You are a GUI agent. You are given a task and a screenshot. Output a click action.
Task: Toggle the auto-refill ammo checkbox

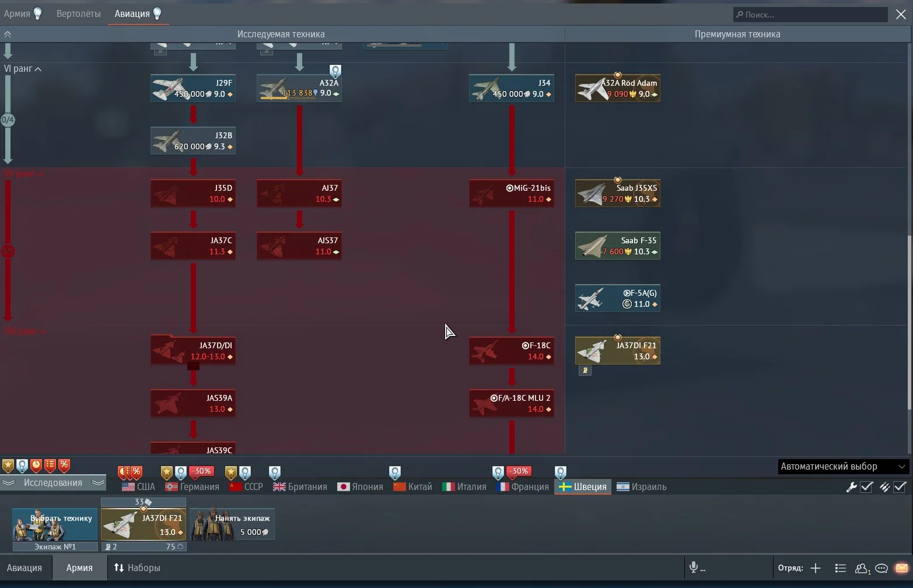pyautogui.click(x=900, y=487)
